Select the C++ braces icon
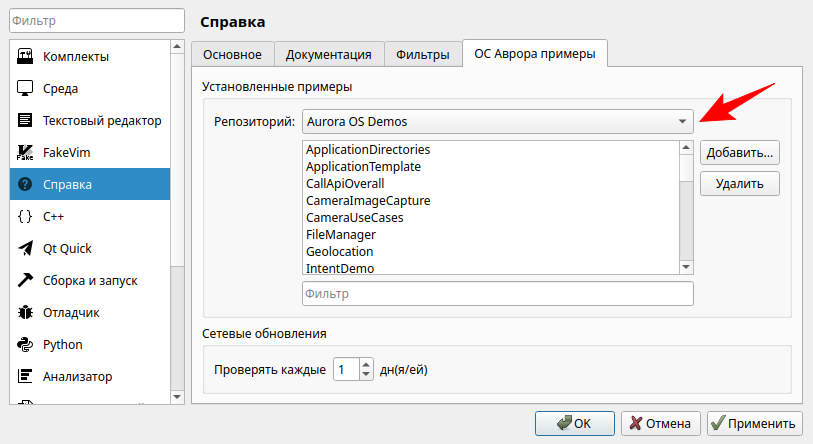The image size is (813, 444). coord(26,216)
